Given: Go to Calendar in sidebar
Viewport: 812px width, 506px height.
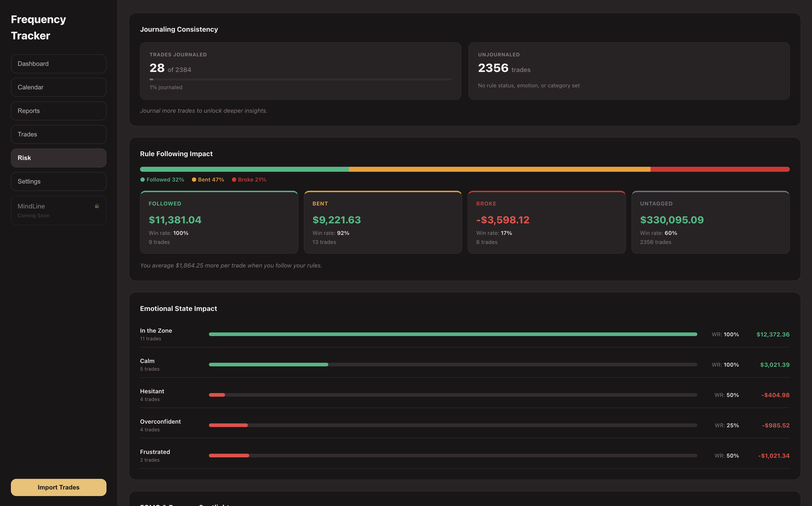Looking at the screenshot, I should [59, 87].
